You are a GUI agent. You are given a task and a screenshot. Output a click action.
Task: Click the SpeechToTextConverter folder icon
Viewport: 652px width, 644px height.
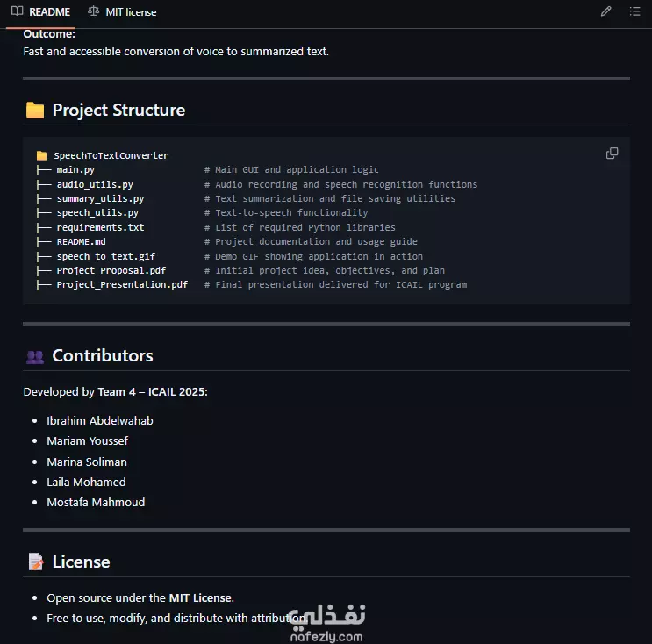pyautogui.click(x=41, y=155)
